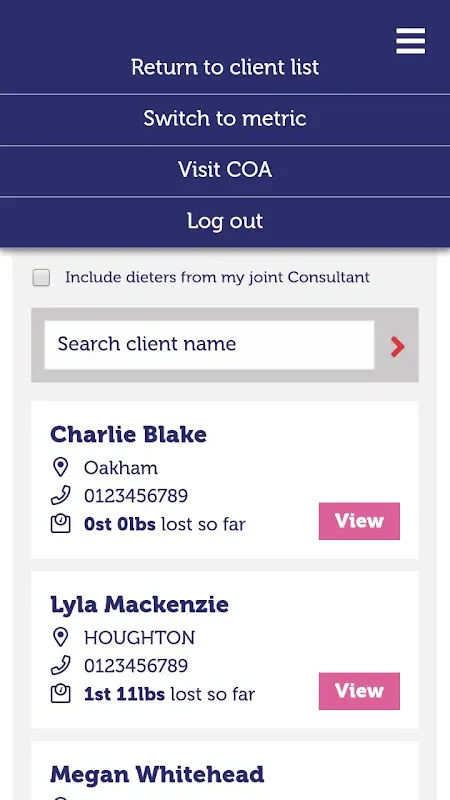
Task: Click Lyla Mackenzie's location pin icon
Action: pos(60,637)
